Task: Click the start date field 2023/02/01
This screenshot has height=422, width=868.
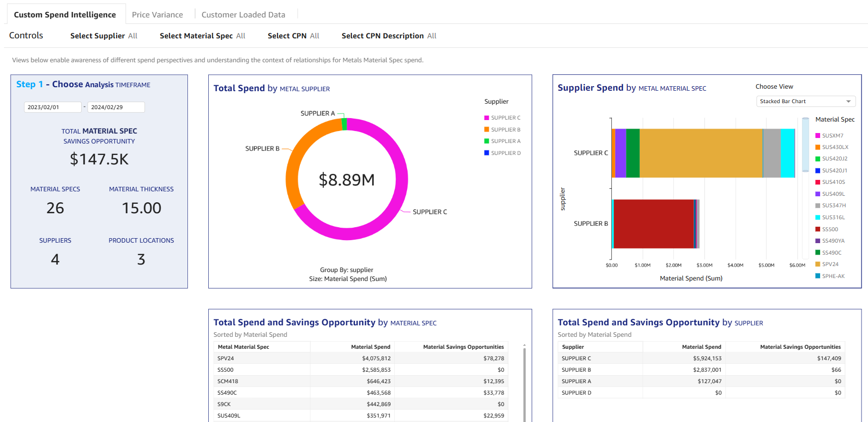Action: 52,107
